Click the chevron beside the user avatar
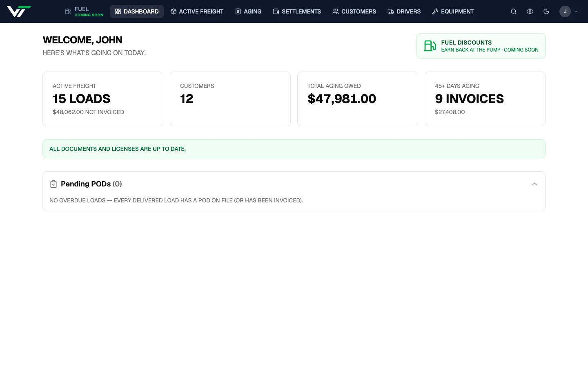Viewport: 588px width, 368px height. [x=576, y=11]
